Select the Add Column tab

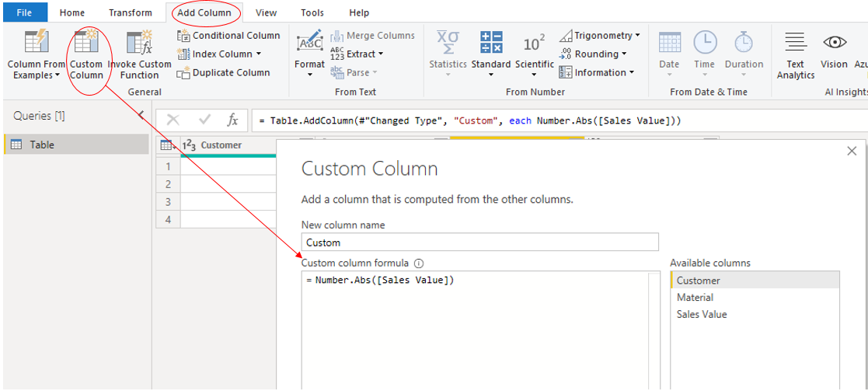206,12
